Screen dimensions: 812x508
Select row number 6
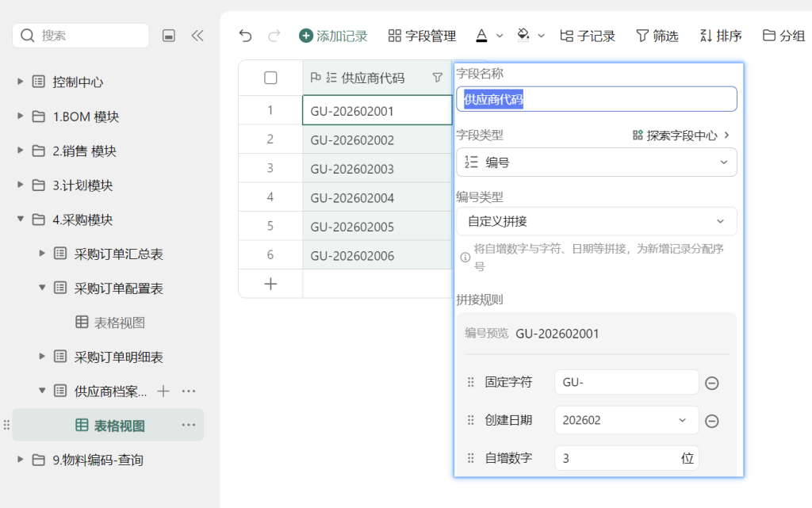[270, 255]
